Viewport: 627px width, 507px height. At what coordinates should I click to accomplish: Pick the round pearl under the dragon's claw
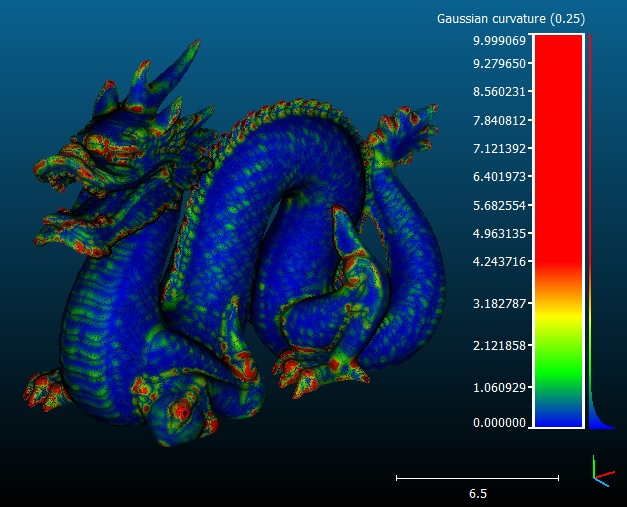pyautogui.click(x=178, y=418)
